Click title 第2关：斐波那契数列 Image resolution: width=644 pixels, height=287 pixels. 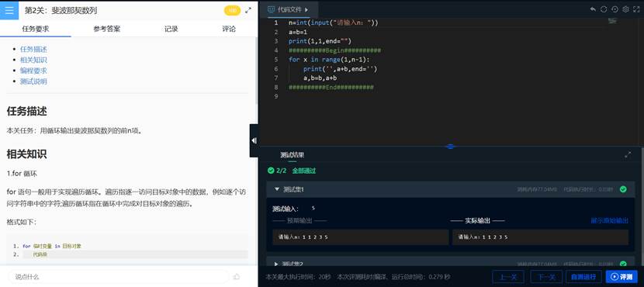click(x=61, y=11)
